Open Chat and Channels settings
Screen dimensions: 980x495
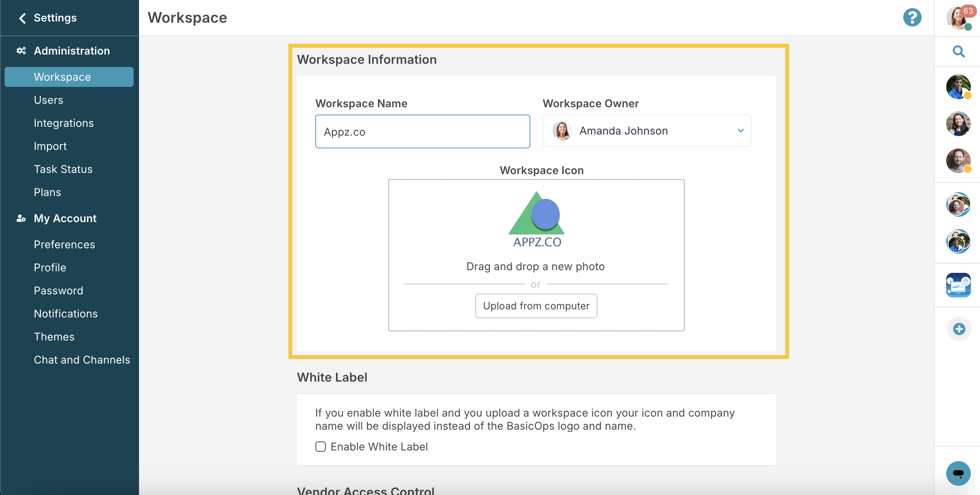click(x=82, y=360)
